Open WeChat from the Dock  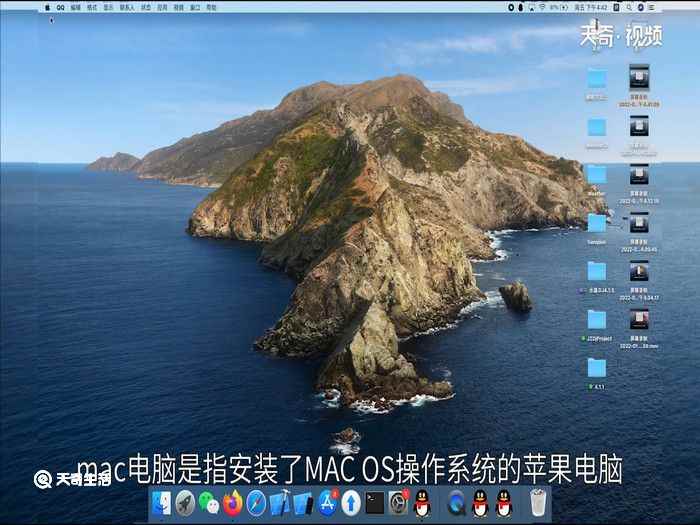point(209,503)
